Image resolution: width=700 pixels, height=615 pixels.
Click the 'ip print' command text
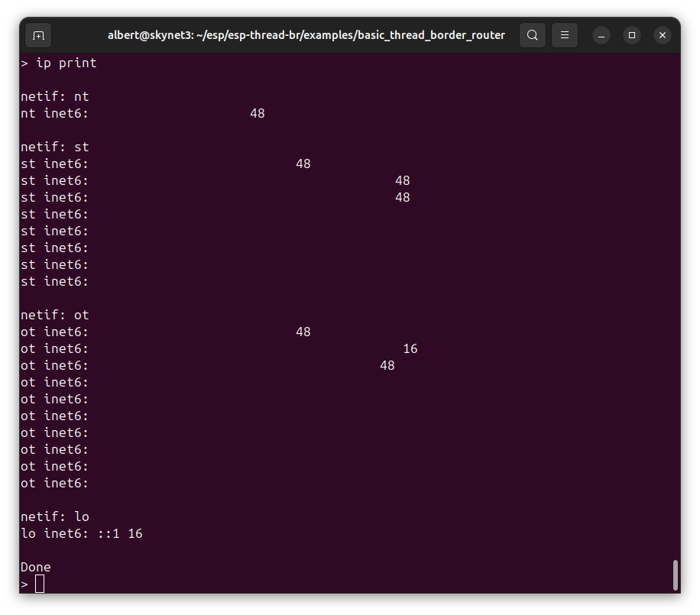[66, 63]
